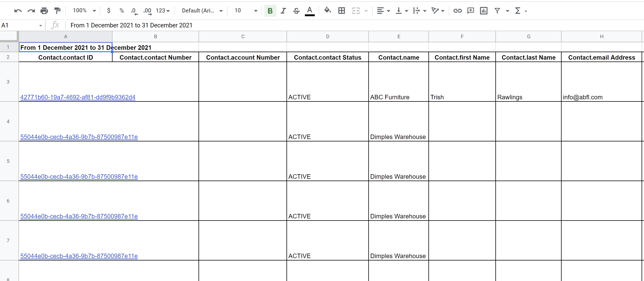Select Dimples Warehouse cell in row 4
The width and height of the screenshot is (644, 281).
click(399, 121)
